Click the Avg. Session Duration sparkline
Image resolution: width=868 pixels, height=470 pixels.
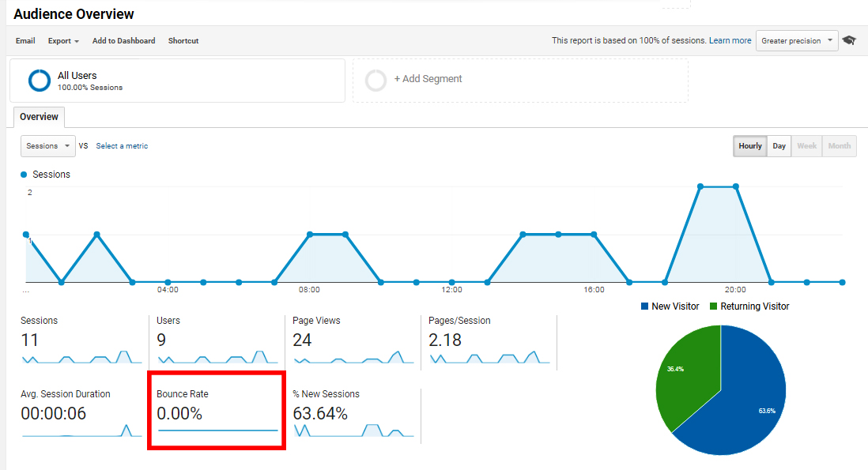(81, 431)
